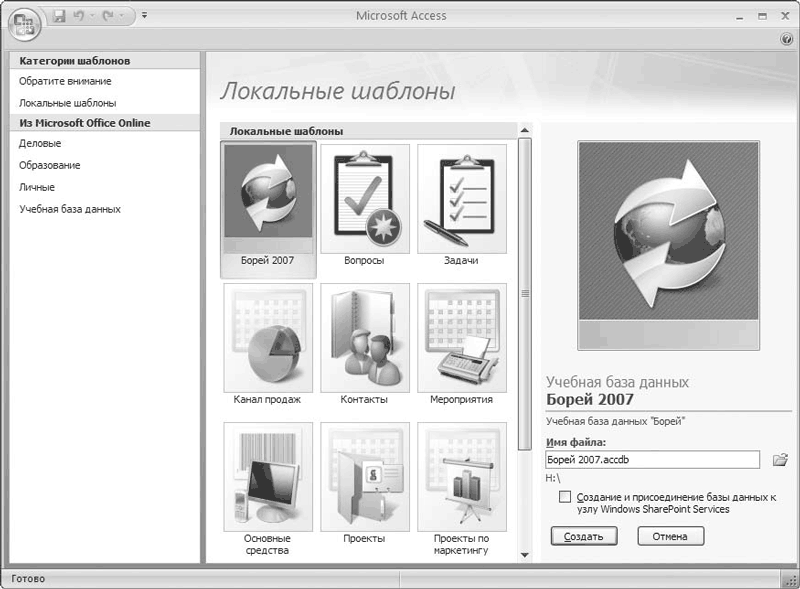Open the Контакты template icon
The height and width of the screenshot is (589, 800).
pos(364,338)
